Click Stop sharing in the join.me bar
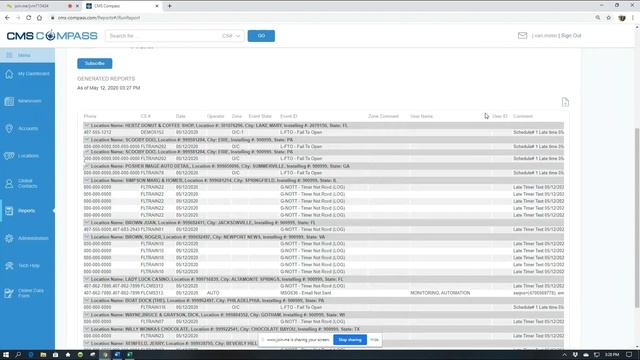Viewport: 640px width, 360px height. [350, 340]
